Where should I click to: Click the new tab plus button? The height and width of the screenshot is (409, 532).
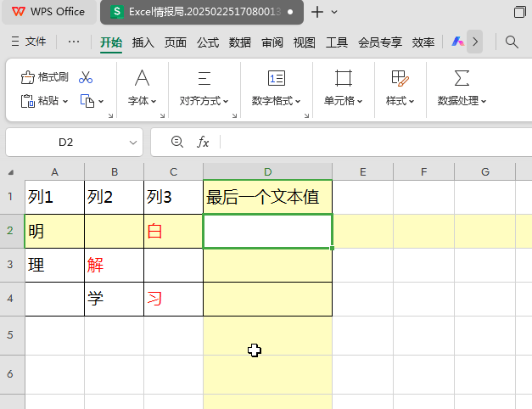[x=317, y=12]
